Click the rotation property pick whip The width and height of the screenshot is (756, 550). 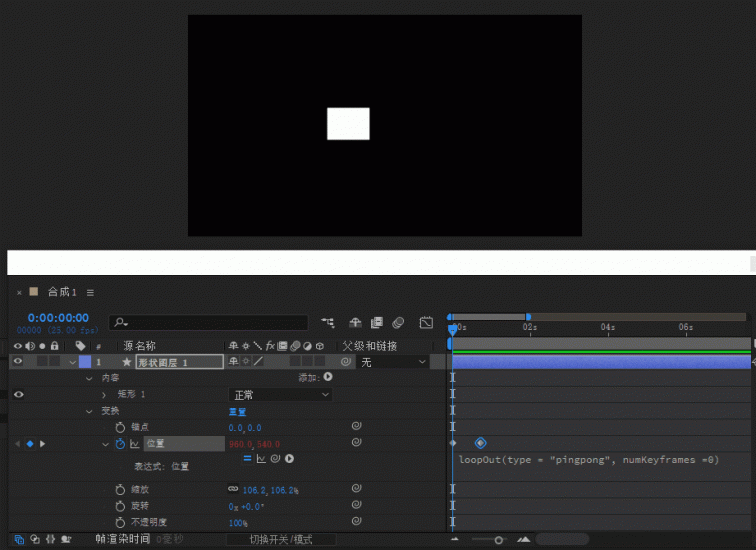click(x=356, y=504)
